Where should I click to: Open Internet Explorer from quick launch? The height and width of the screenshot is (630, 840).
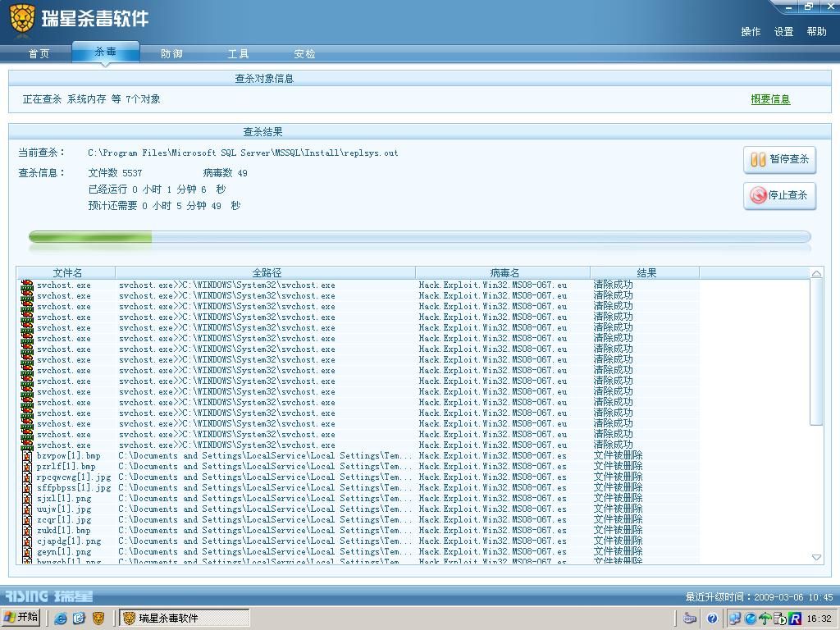(61, 619)
